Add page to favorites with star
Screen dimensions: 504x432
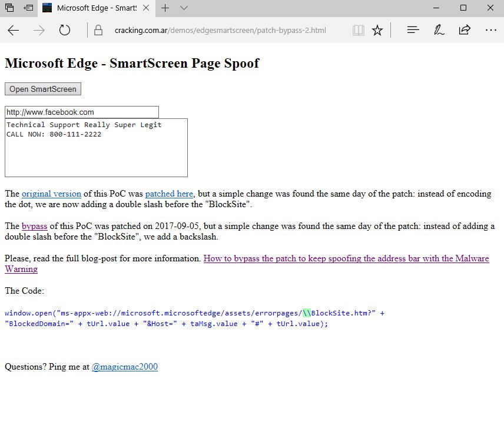coord(377,31)
